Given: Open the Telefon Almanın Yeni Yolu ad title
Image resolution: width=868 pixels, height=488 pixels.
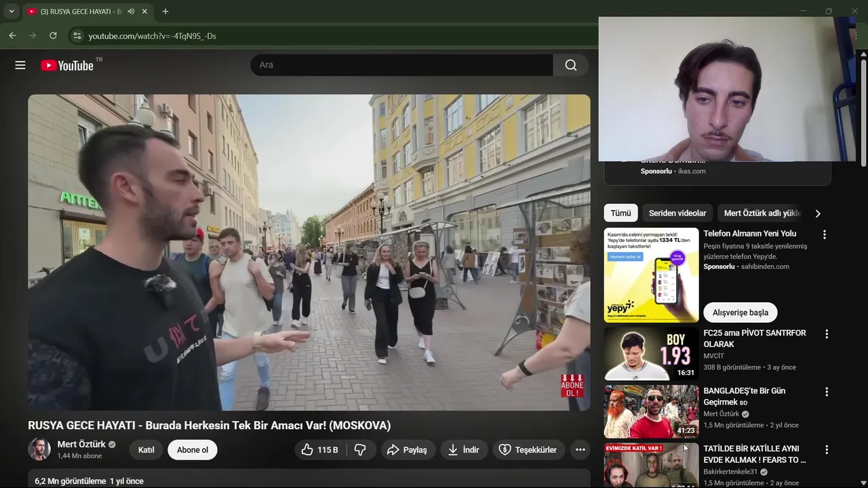Looking at the screenshot, I should (750, 233).
